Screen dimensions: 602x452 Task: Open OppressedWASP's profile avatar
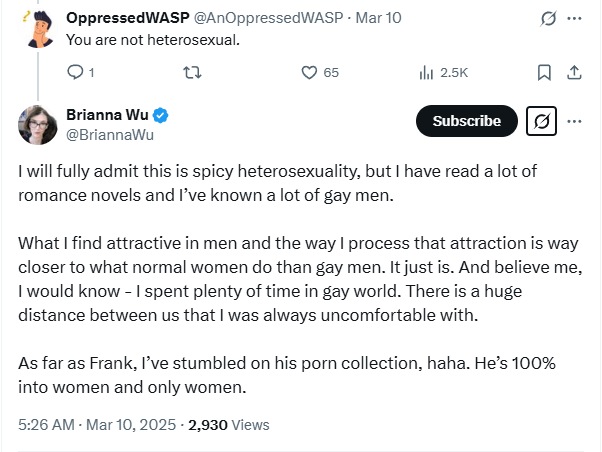click(x=38, y=28)
